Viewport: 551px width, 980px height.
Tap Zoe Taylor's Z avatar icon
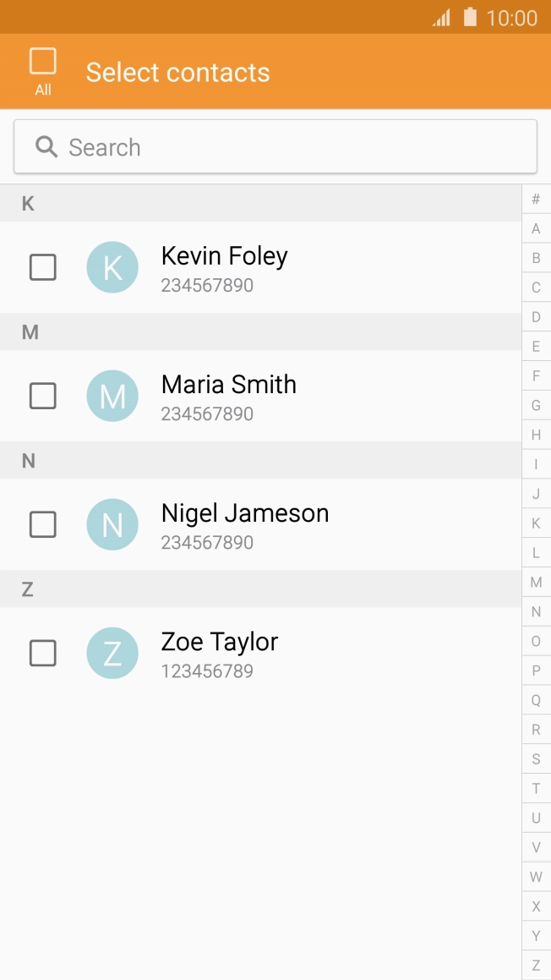pyautogui.click(x=112, y=653)
